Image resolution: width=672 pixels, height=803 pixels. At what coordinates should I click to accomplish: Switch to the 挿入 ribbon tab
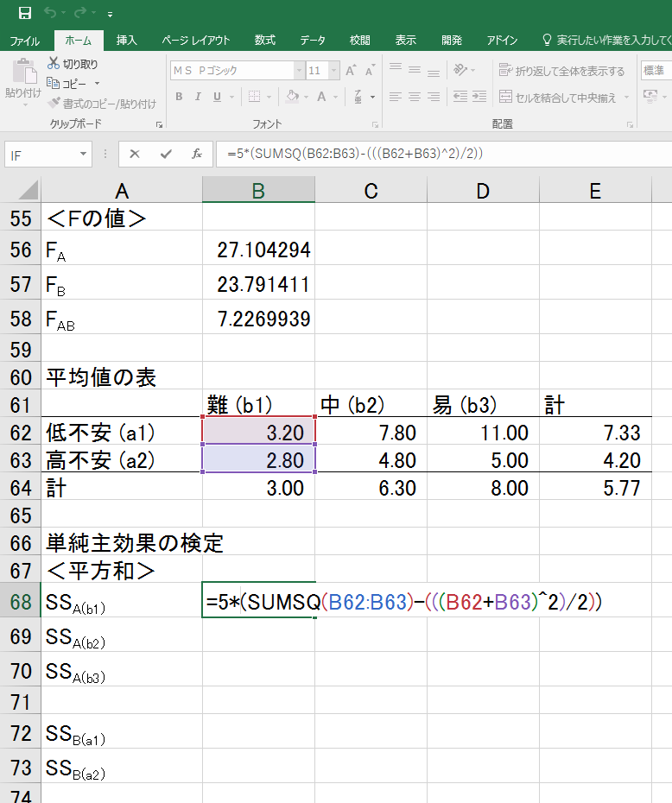pyautogui.click(x=126, y=40)
